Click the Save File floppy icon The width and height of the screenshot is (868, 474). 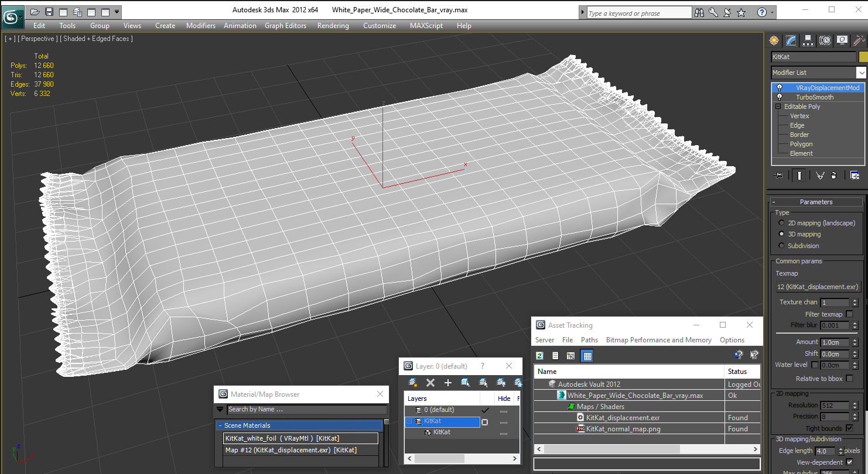tap(49, 11)
